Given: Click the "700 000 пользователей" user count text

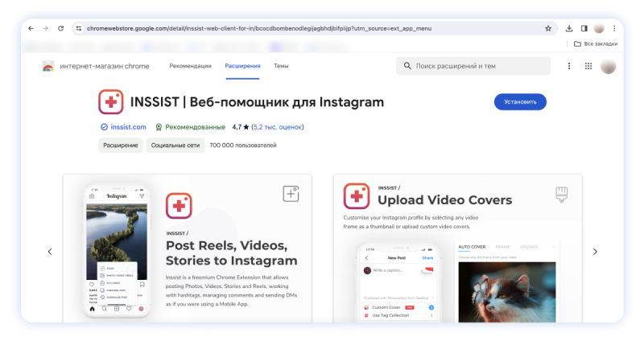Looking at the screenshot, I should point(243,146).
